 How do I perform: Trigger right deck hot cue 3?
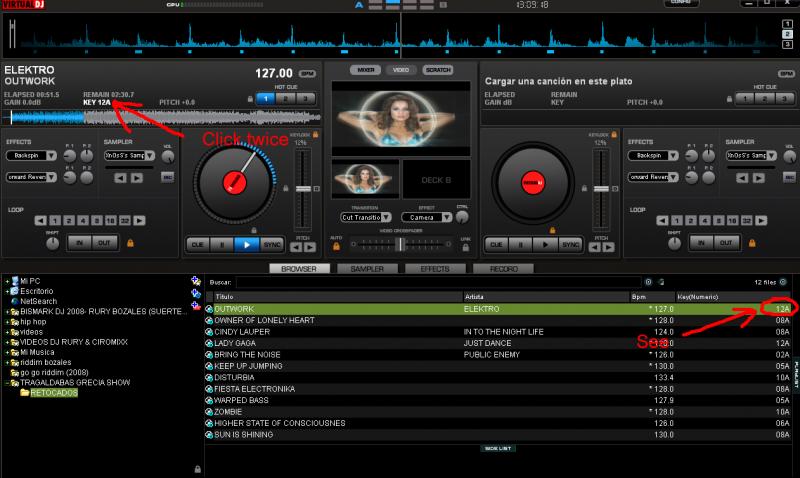(x=785, y=99)
